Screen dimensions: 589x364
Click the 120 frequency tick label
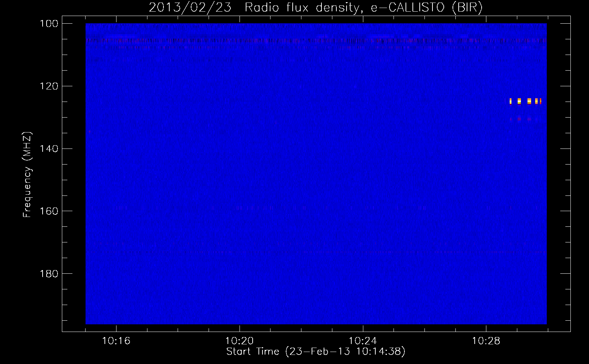pyautogui.click(x=49, y=86)
